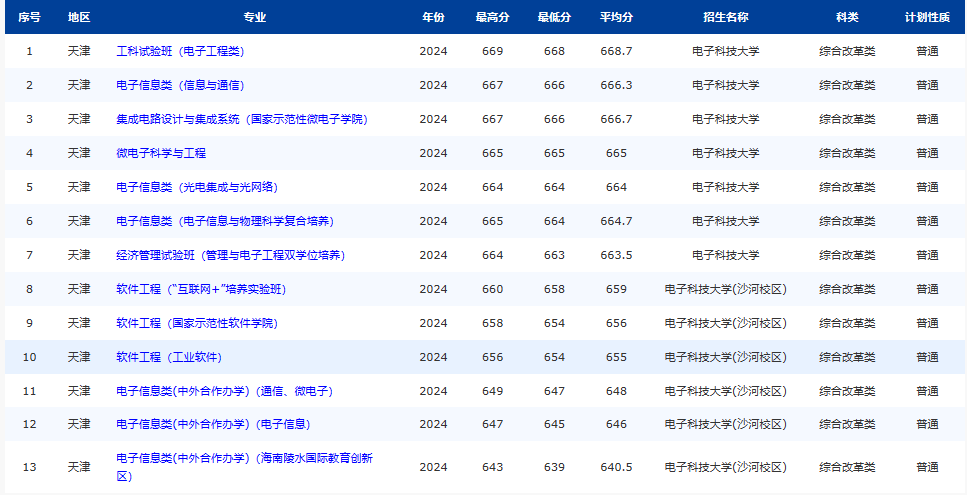Image resolution: width=967 pixels, height=495 pixels.
Task: Click the 专业 column header
Action: coord(255,17)
